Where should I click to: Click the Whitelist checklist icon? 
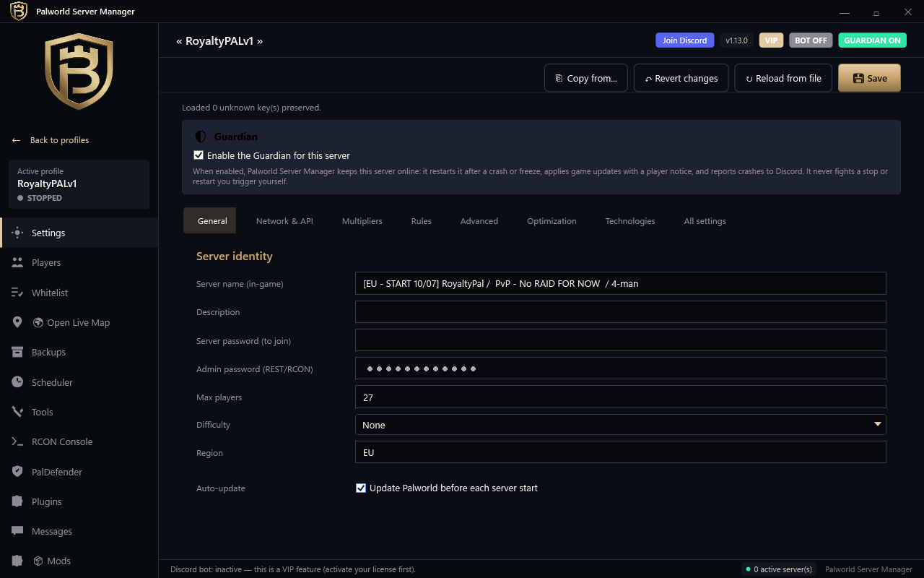pyautogui.click(x=17, y=293)
